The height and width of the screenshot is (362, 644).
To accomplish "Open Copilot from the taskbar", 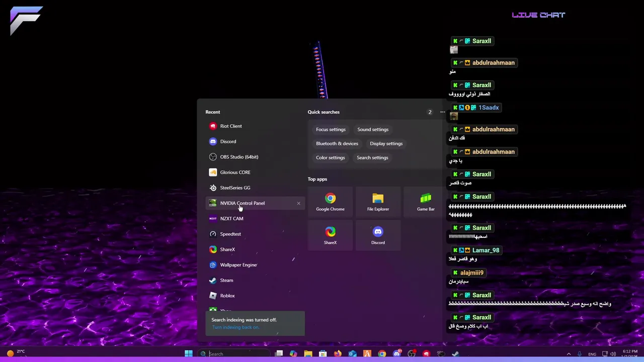I will 293,354.
